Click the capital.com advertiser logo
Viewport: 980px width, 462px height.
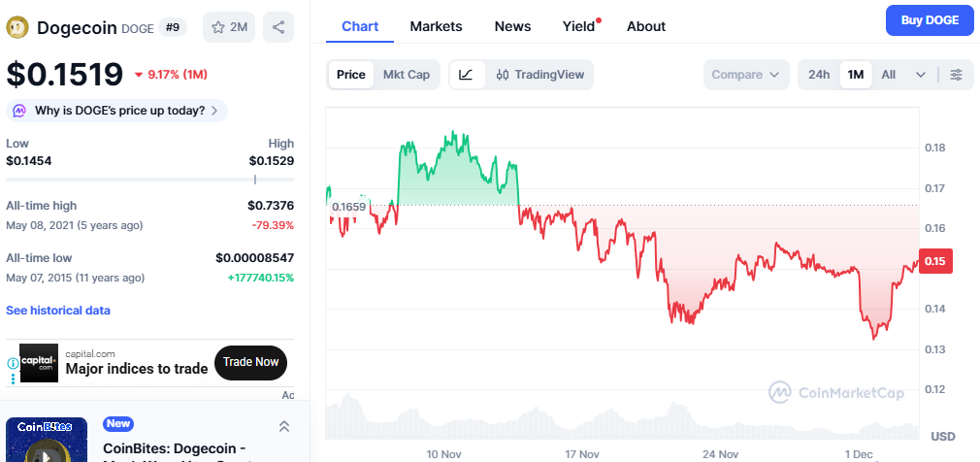pyautogui.click(x=39, y=362)
